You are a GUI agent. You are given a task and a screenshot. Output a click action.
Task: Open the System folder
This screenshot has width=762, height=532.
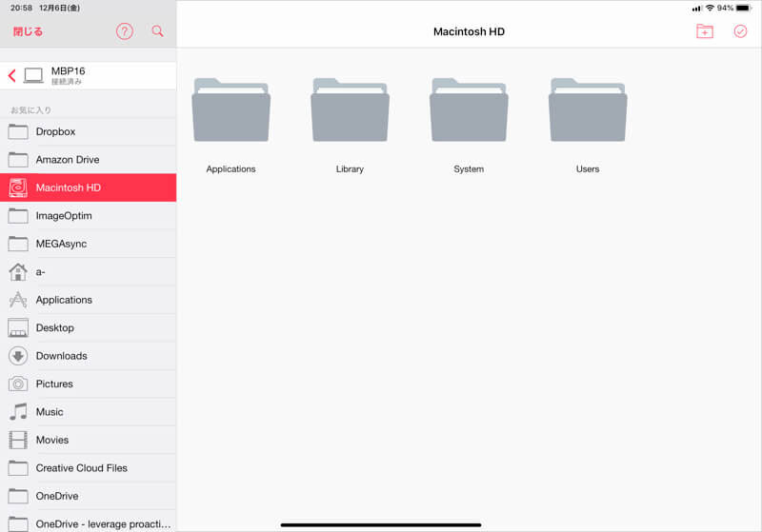(469, 110)
